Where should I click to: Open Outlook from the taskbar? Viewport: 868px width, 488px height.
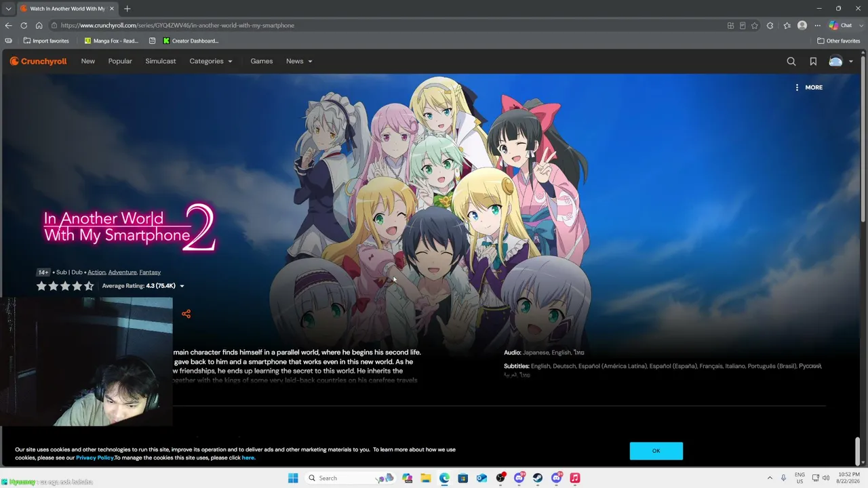[481, 478]
